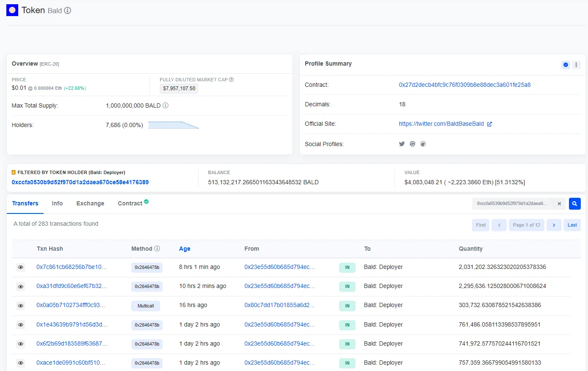Click the Twitter social profile icon
The image size is (588, 371).
pos(402,144)
